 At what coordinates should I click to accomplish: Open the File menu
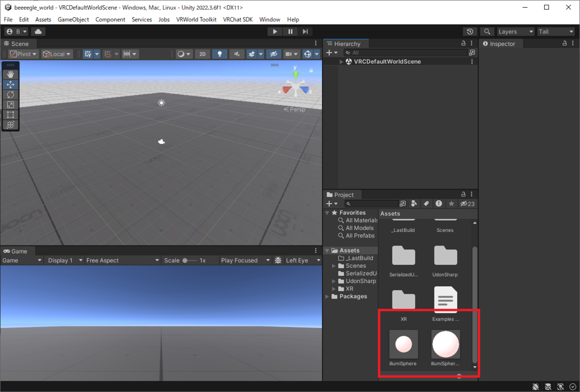point(8,19)
